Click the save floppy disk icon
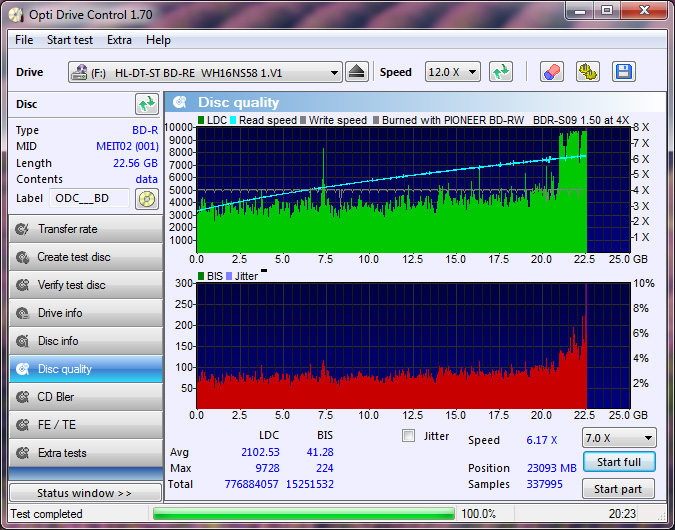This screenshot has height=530, width=675. [624, 72]
